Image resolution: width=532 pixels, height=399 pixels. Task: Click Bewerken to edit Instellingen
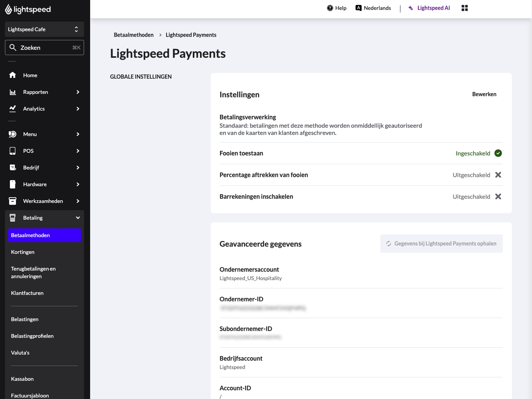tap(484, 94)
